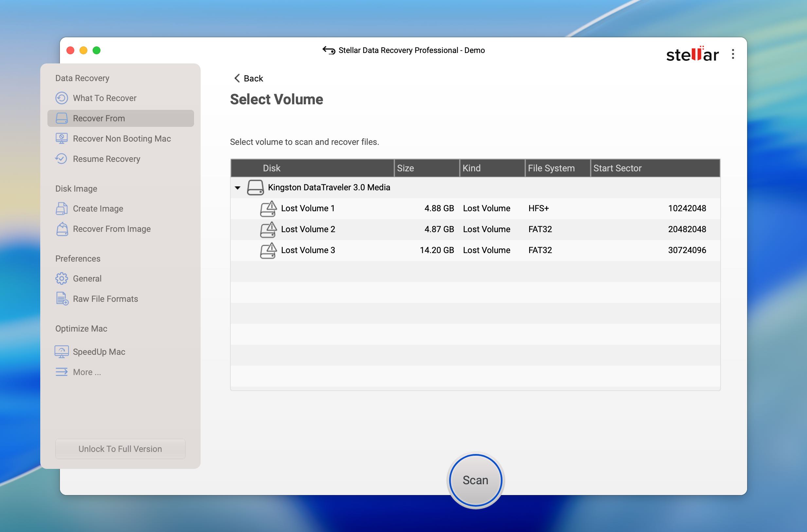Click the 14.20 GB size value
The height and width of the screenshot is (532, 807).
(437, 250)
